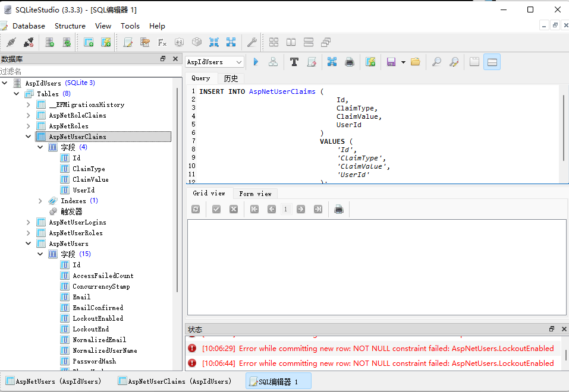Expand the AspNetUserLogins table
Viewport: 569px width, 392px height.
(29, 222)
